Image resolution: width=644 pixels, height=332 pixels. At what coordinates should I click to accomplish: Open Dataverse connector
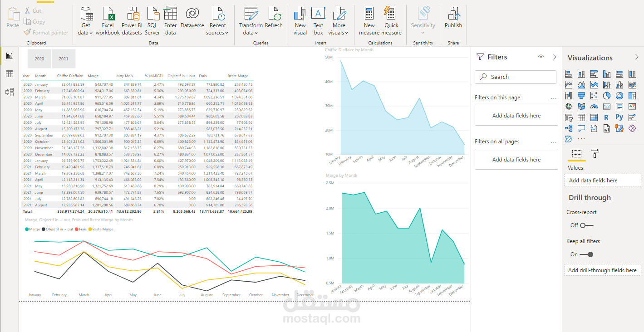[x=192, y=18]
